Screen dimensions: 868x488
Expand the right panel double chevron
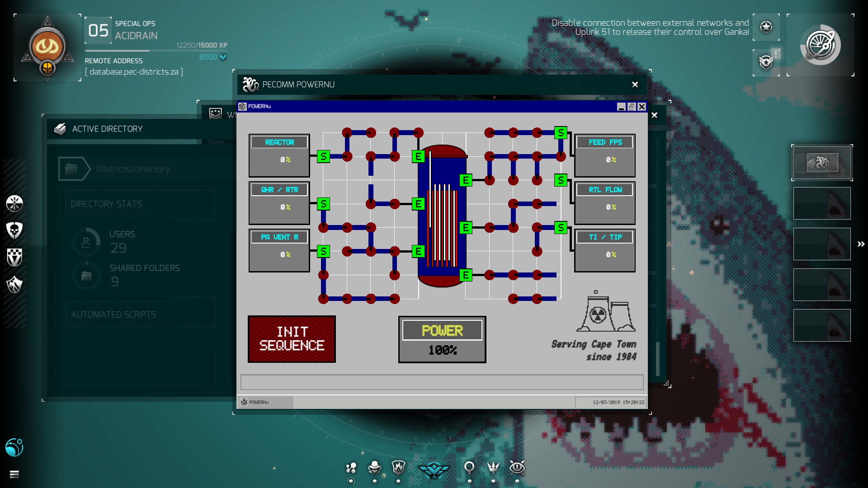861,244
